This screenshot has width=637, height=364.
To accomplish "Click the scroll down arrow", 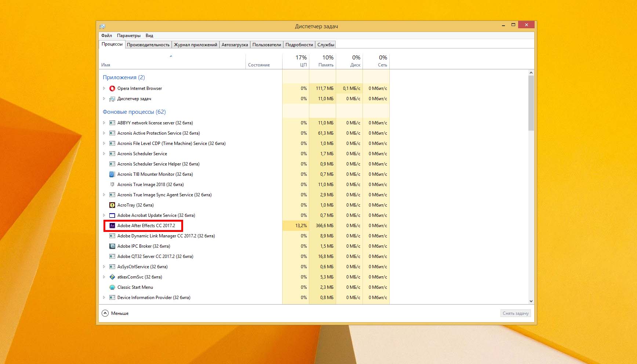I will pos(531,301).
